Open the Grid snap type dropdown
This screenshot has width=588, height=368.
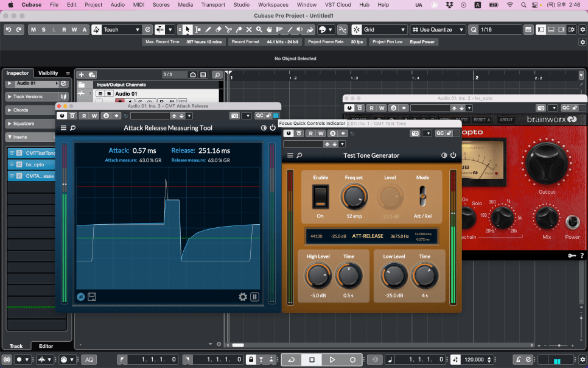[384, 29]
